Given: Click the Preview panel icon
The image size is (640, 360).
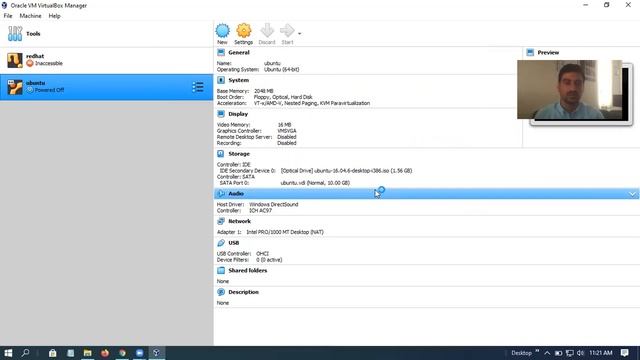Looking at the screenshot, I should click(x=530, y=53).
